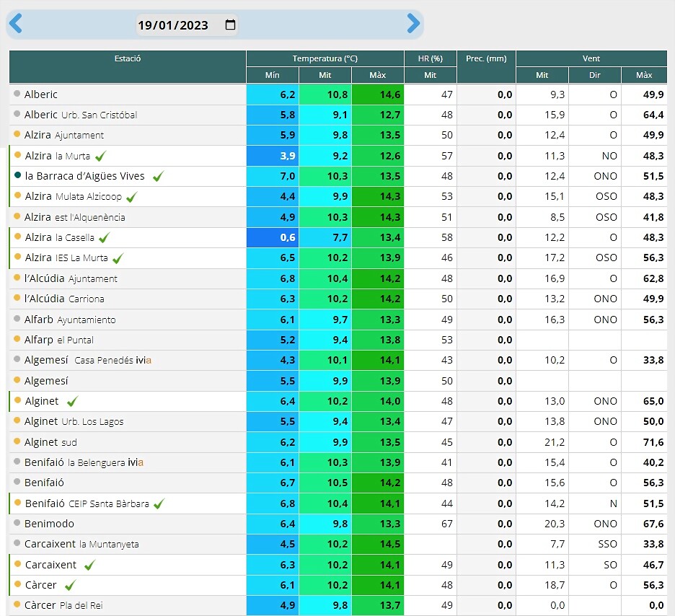This screenshot has height=616, width=675.
Task: Open the Carcaixent la Muntanyeta station
Action: [x=81, y=544]
